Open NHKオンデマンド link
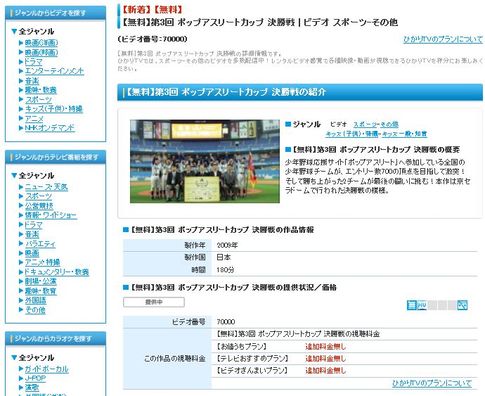 pos(50,128)
